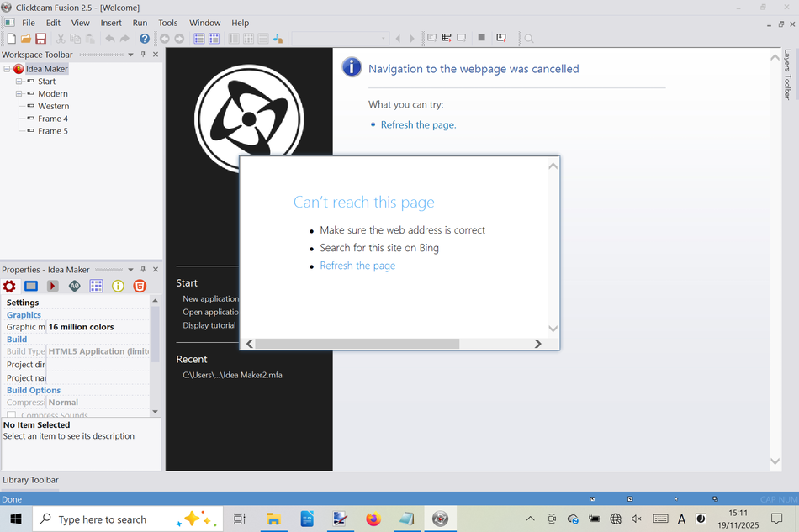Open recent file Idea Maker2.mfa
This screenshot has height=532, width=799.
tap(232, 375)
